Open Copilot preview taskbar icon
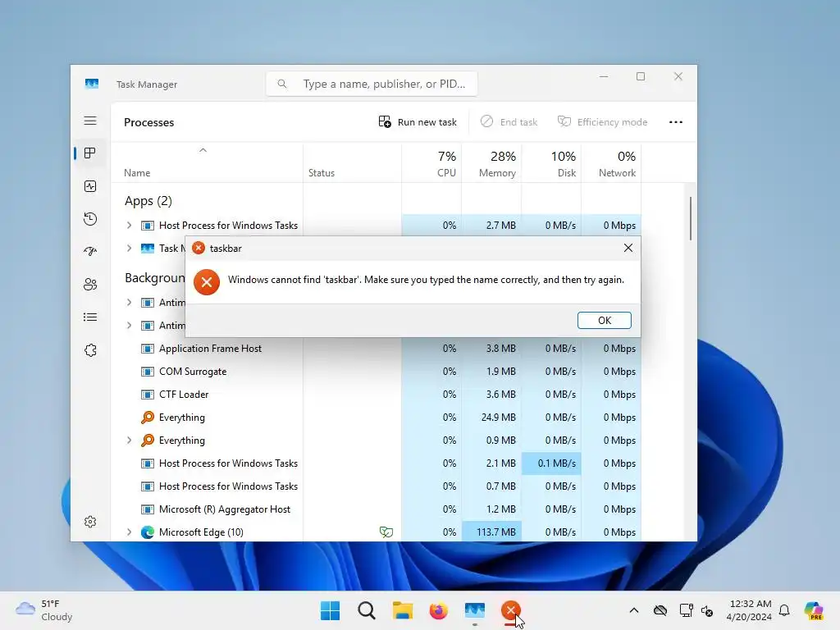The height and width of the screenshot is (630, 840). pyautogui.click(x=814, y=610)
